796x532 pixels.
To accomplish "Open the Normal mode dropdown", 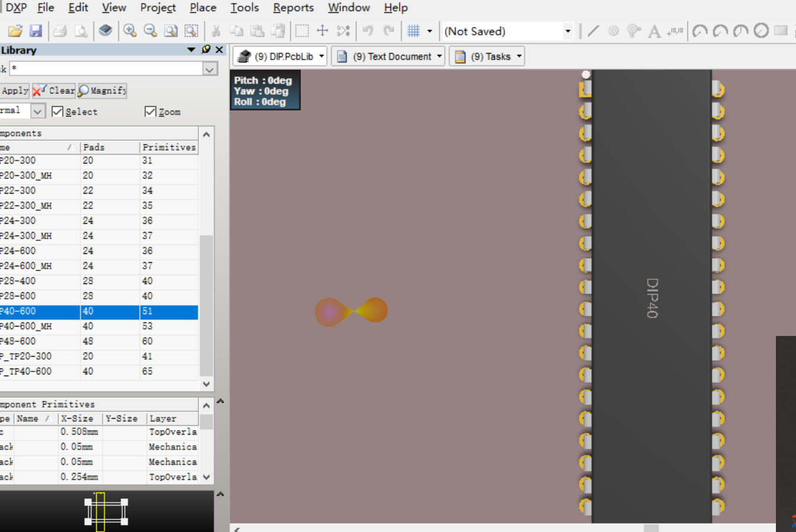I will point(37,111).
